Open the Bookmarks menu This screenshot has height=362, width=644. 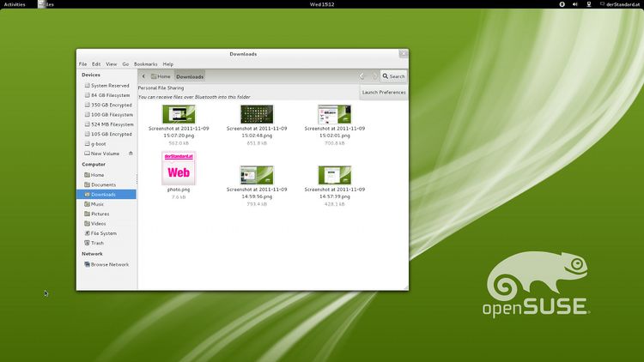[145, 64]
